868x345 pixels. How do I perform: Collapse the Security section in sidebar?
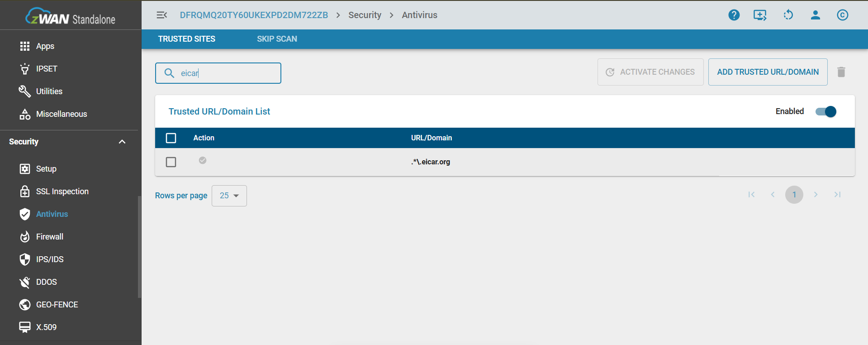coord(122,142)
